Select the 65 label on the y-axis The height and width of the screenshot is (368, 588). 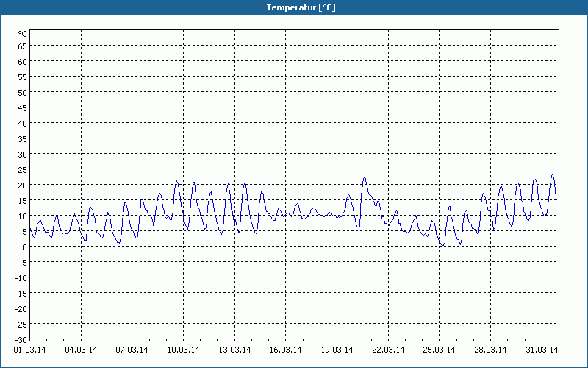pos(23,46)
